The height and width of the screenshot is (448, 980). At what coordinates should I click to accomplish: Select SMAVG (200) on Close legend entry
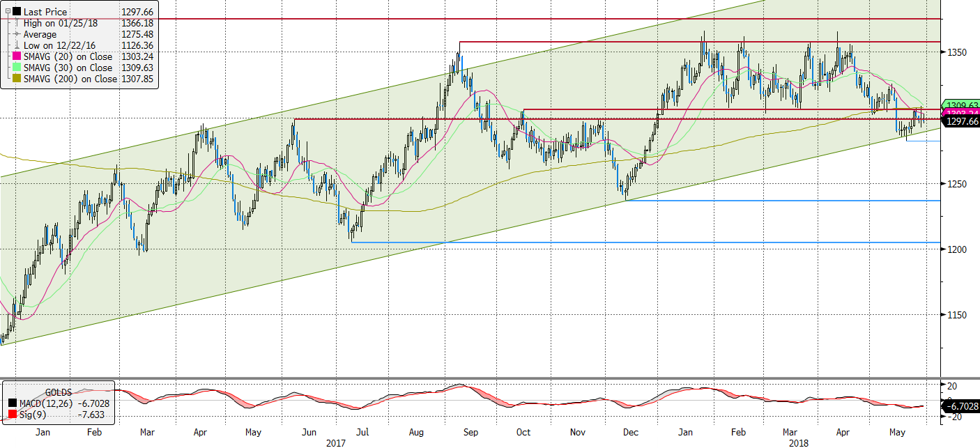[70, 79]
